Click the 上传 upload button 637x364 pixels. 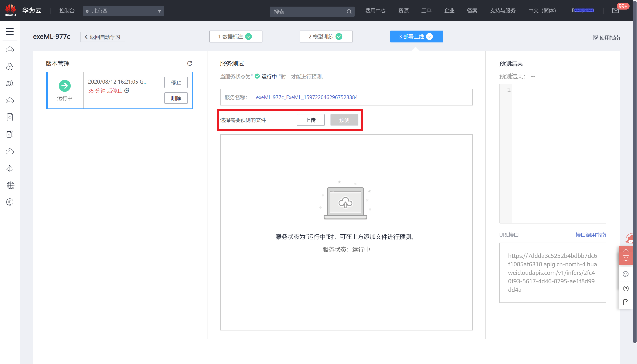pyautogui.click(x=310, y=120)
